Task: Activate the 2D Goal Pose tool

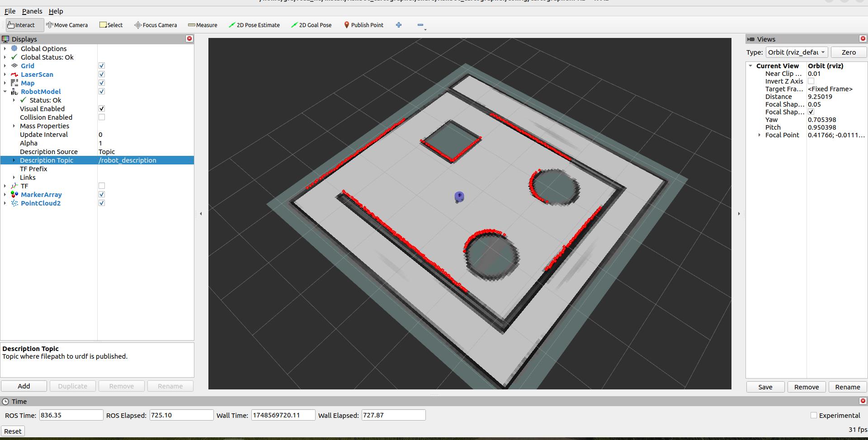Action: (x=311, y=25)
